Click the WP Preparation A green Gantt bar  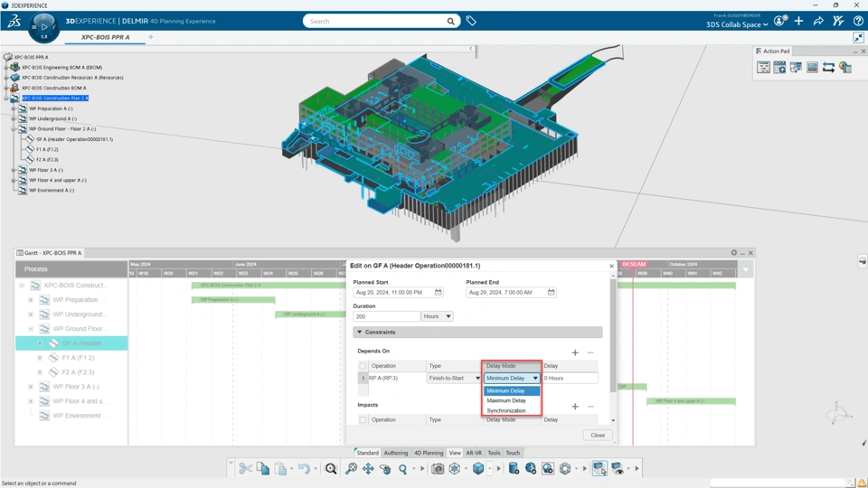[233, 300]
